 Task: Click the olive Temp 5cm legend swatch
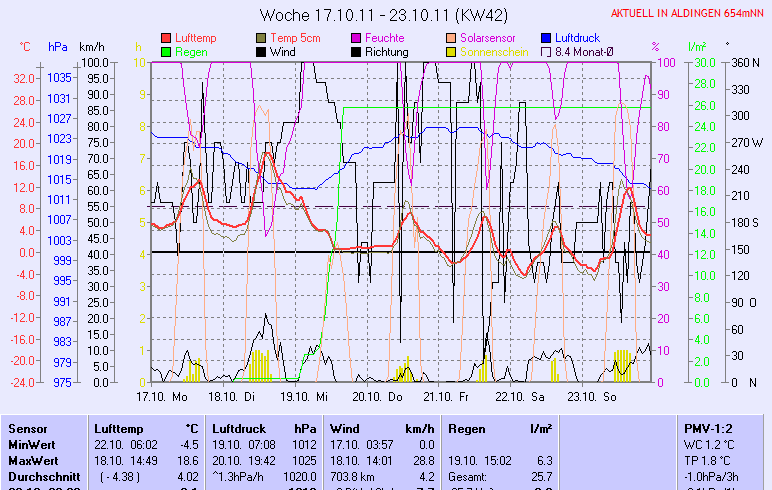(262, 38)
